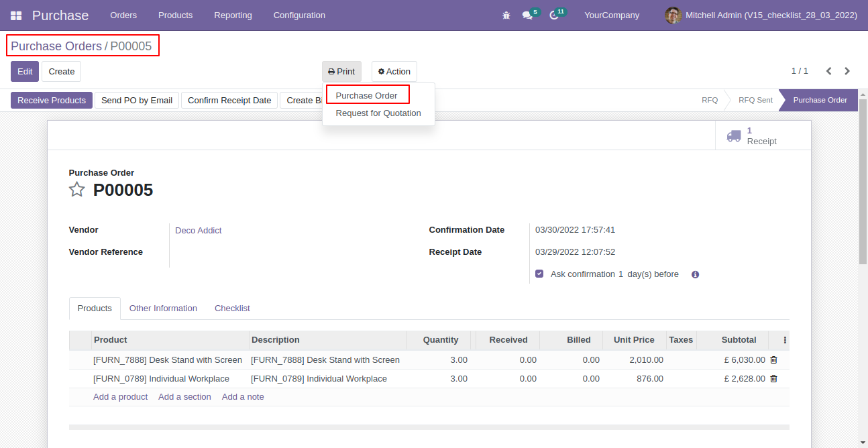868x448 pixels.
Task: Click Add a note link
Action: [243, 397]
